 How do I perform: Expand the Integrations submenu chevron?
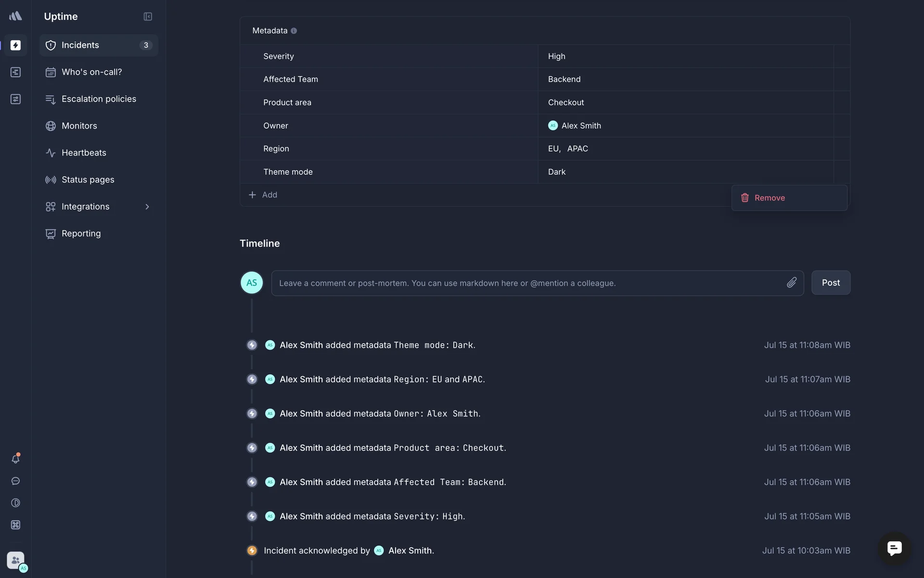click(x=147, y=207)
